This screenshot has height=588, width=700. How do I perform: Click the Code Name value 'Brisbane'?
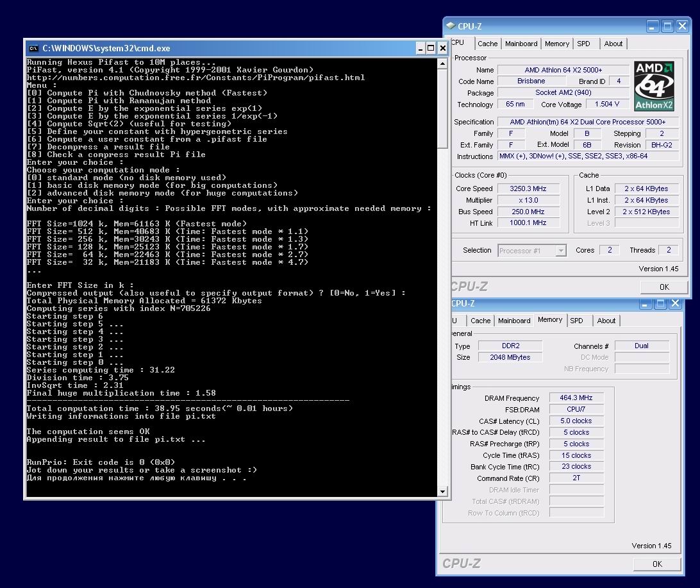(x=531, y=81)
